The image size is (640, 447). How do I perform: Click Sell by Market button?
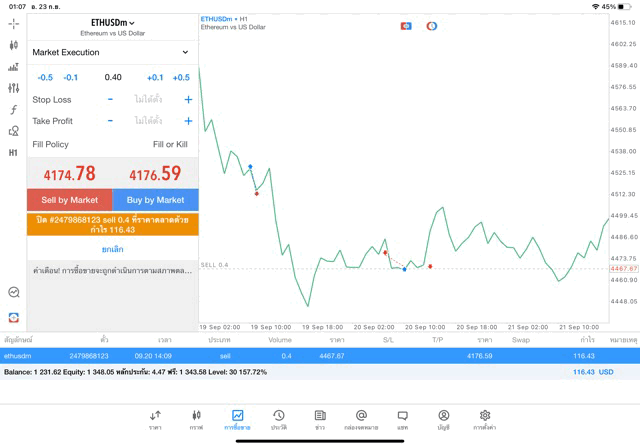point(70,200)
